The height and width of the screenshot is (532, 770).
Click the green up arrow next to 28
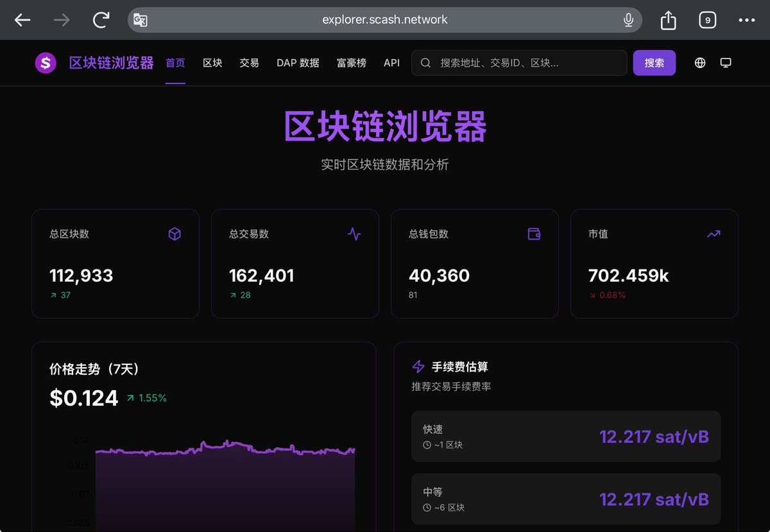[233, 295]
